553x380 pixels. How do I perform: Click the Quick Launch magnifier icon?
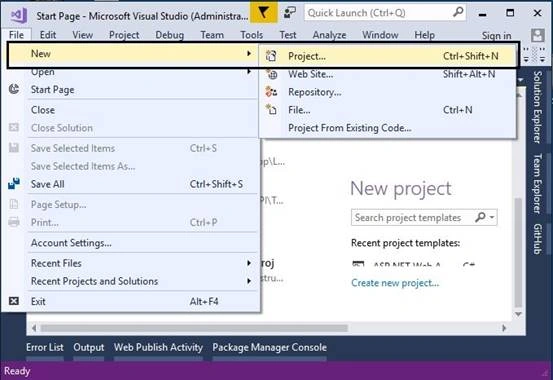[458, 12]
